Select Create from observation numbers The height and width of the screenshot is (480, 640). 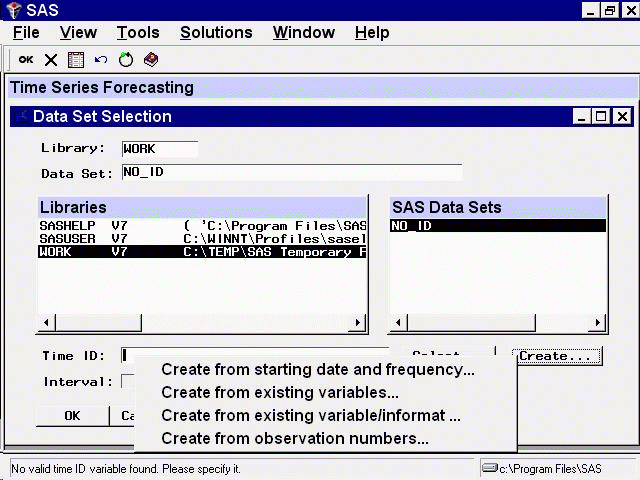[294, 439]
